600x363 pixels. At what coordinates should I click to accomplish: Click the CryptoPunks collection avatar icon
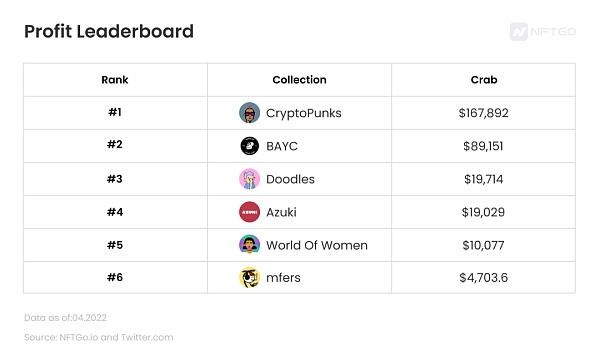[x=249, y=113]
